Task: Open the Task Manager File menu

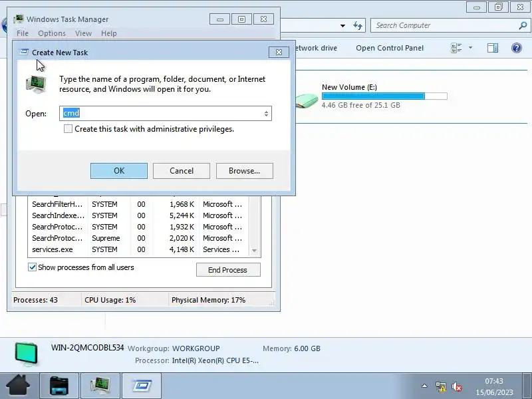Action: (23, 33)
